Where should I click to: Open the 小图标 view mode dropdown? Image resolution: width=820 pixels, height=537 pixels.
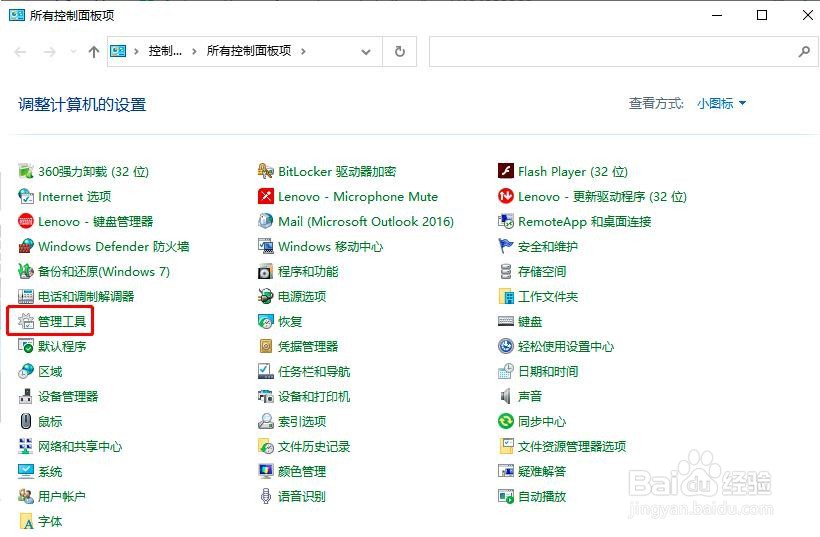pyautogui.click(x=721, y=104)
